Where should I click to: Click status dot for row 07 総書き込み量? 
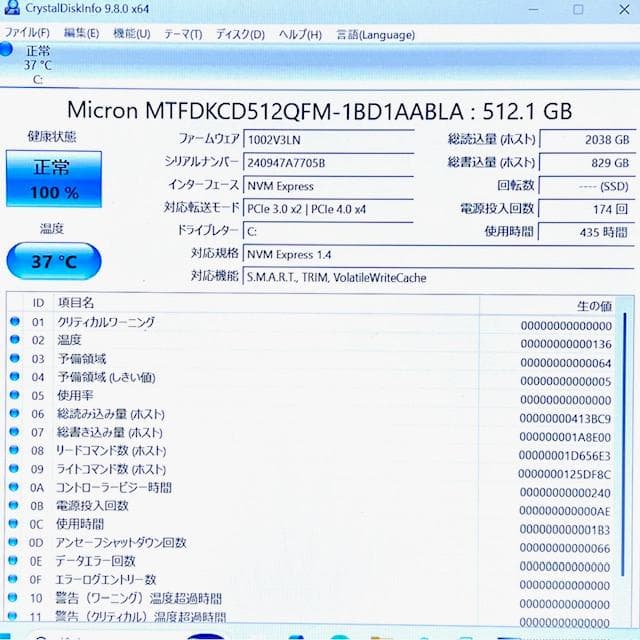point(14,431)
